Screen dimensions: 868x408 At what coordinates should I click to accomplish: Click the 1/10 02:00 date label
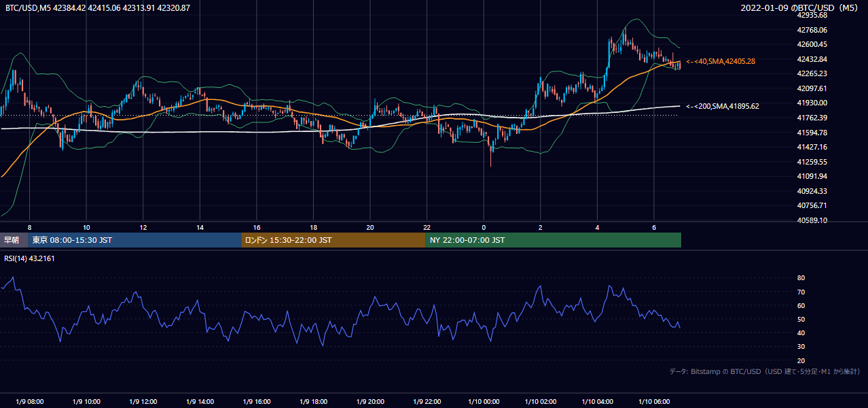pyautogui.click(x=541, y=402)
